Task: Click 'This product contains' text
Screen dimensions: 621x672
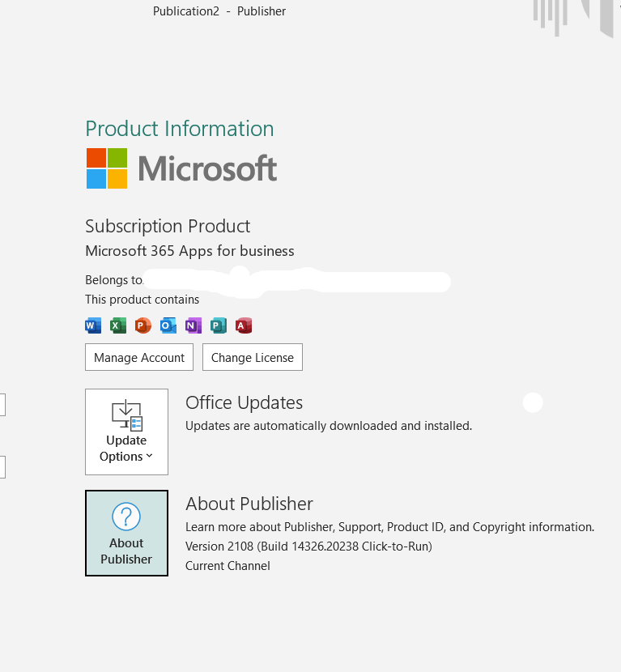Action: 142,299
